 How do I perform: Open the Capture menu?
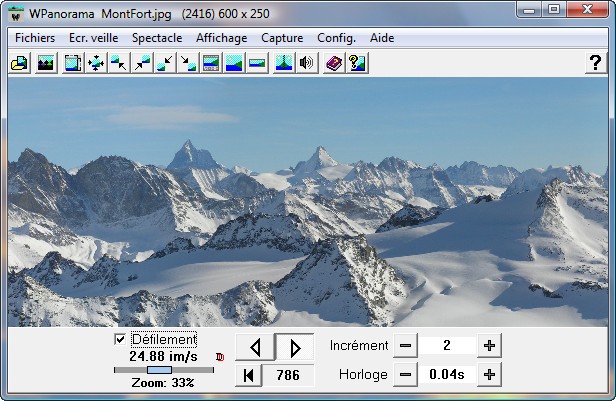(282, 38)
